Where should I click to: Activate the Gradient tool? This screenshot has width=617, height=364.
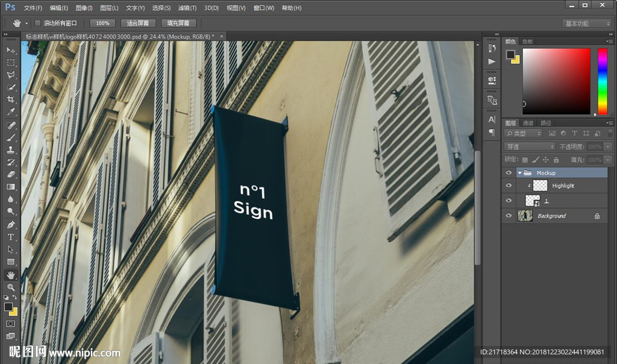coord(11,187)
